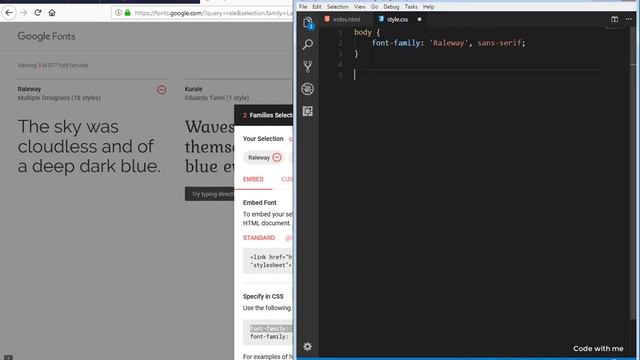The width and height of the screenshot is (640, 360).
Task: Click the browser Back arrow
Action: pos(9,13)
